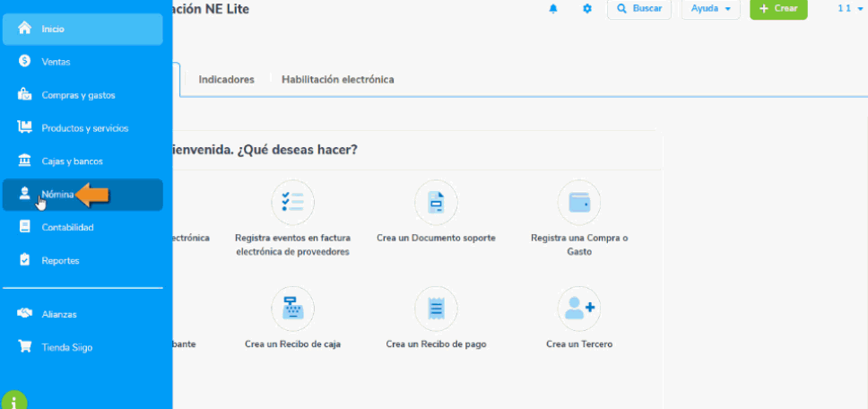Open Contabilidad book icon
The image size is (868, 409).
coord(25,227)
